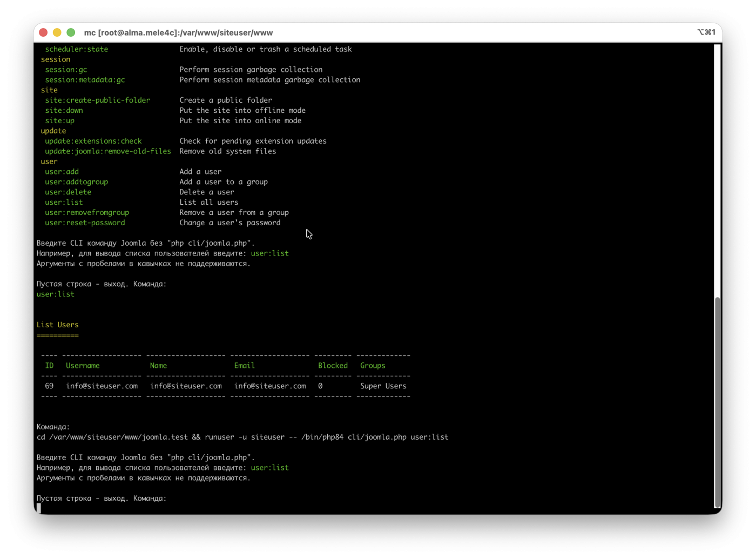Select the 'session:metadata:gc' command name
The image size is (756, 559).
click(x=85, y=80)
